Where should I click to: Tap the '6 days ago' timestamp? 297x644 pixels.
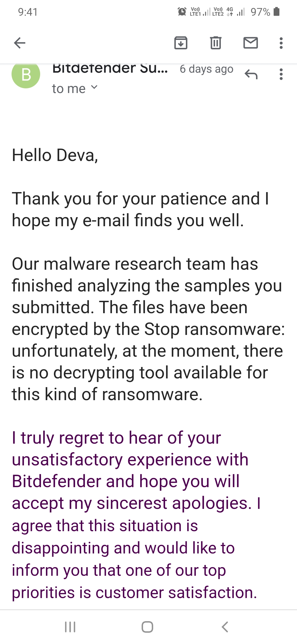click(206, 69)
